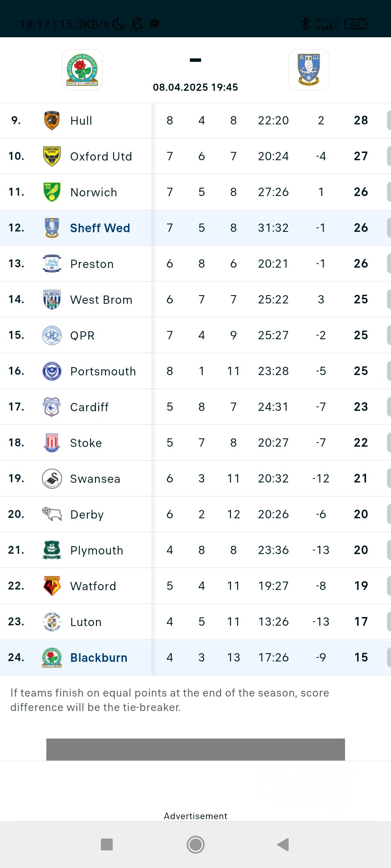The width and height of the screenshot is (391, 868).
Task: Tap the Watford club badge
Action: (x=52, y=586)
